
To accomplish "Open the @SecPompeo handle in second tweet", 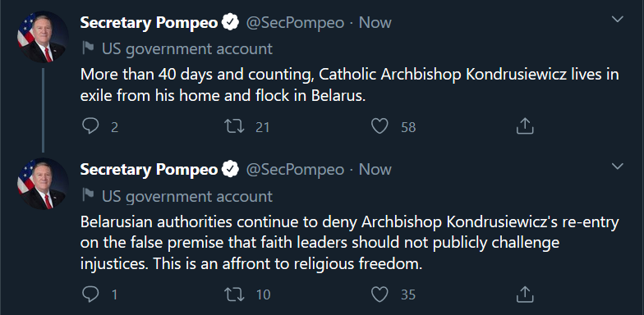I will (x=294, y=169).
